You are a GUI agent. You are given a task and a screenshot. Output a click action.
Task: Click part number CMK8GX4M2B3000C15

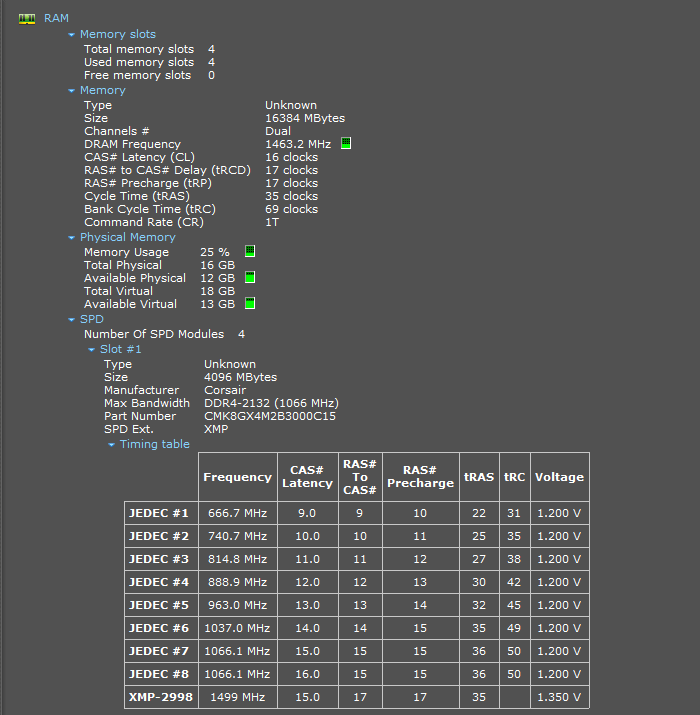coord(270,416)
